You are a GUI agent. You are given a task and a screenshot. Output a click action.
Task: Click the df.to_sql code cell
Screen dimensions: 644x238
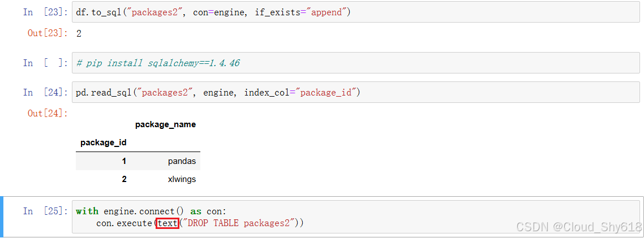coord(356,12)
